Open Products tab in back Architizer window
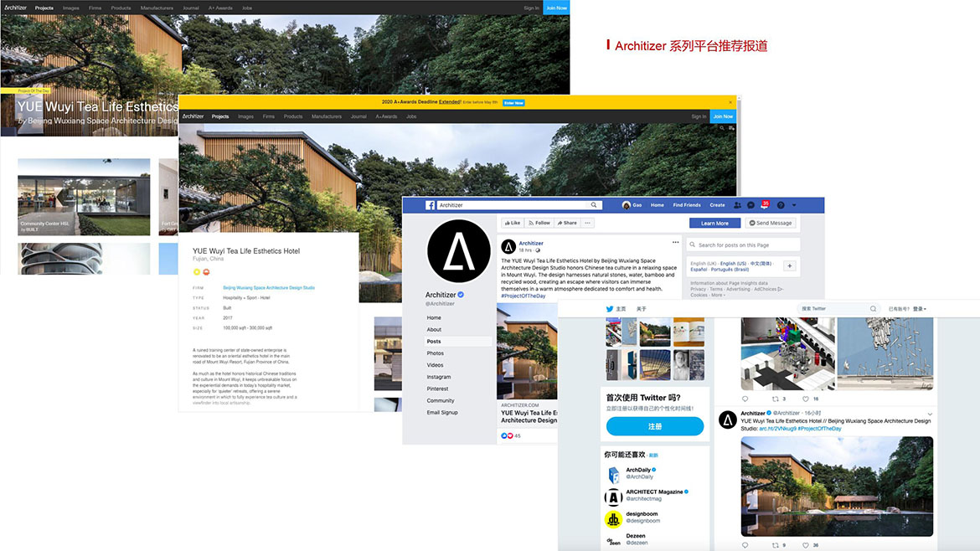Viewport: 980px width, 551px height. pyautogui.click(x=121, y=8)
